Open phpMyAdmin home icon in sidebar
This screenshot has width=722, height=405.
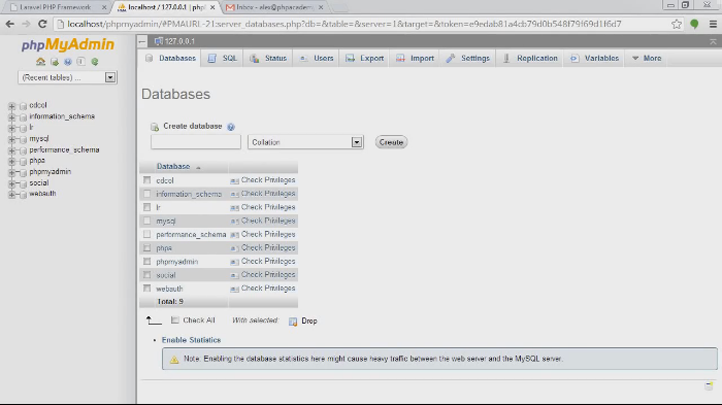click(x=41, y=62)
